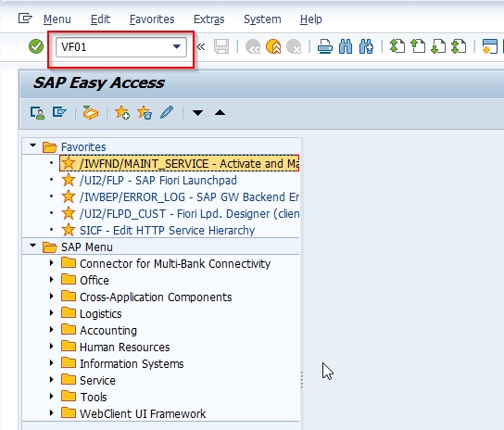The width and height of the screenshot is (504, 430).
Task: Collapse the SAP Menu folder
Action: point(32,246)
